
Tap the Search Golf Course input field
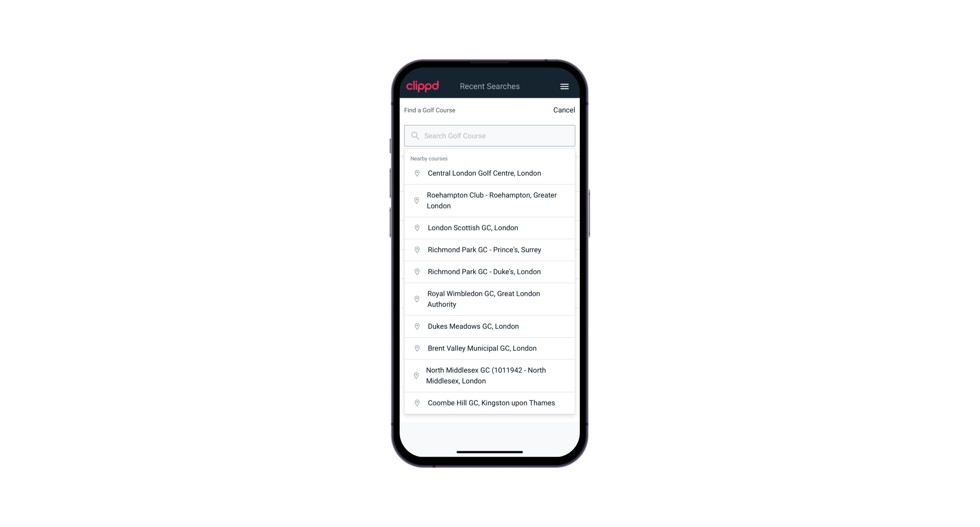click(489, 135)
